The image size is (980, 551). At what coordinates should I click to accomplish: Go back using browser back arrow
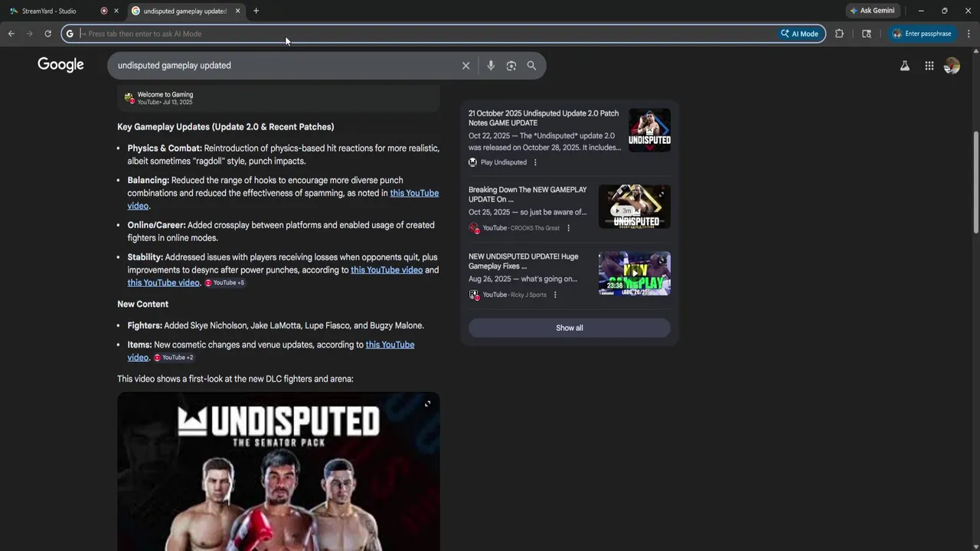click(x=11, y=34)
